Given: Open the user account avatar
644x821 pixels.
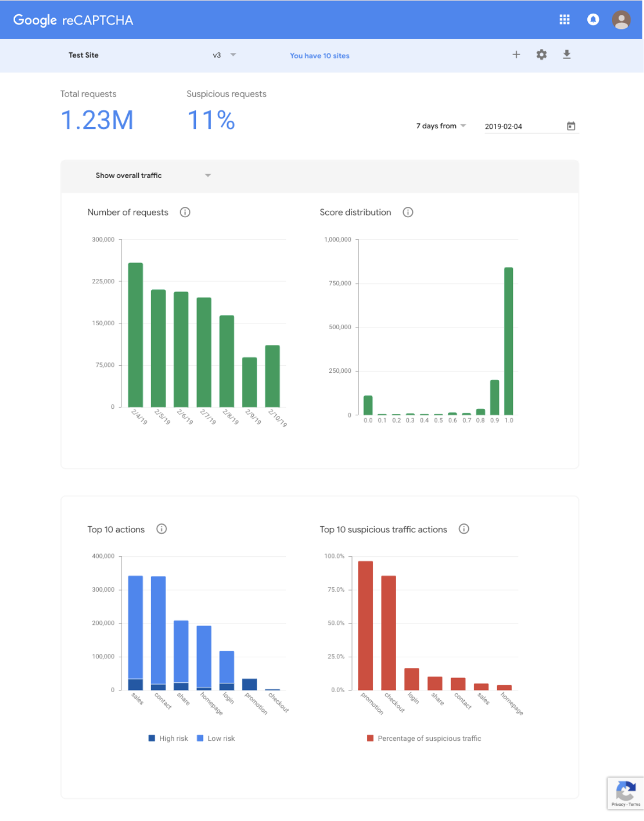Looking at the screenshot, I should [x=621, y=20].
